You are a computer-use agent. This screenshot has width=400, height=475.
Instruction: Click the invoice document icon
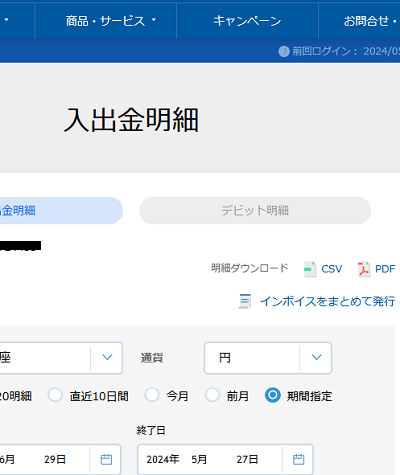[x=245, y=301]
